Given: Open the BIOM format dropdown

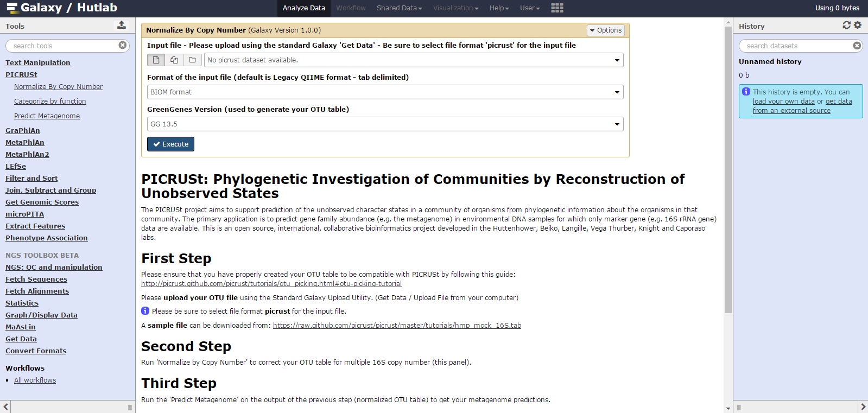Looking at the screenshot, I should [385, 92].
